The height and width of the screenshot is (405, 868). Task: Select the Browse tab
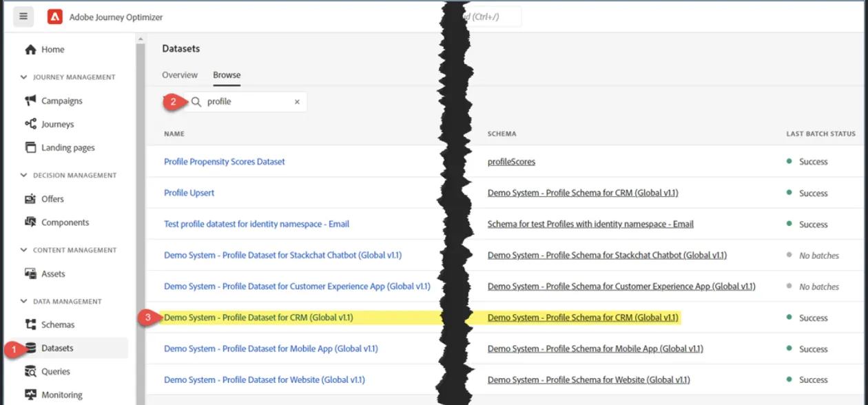click(227, 75)
